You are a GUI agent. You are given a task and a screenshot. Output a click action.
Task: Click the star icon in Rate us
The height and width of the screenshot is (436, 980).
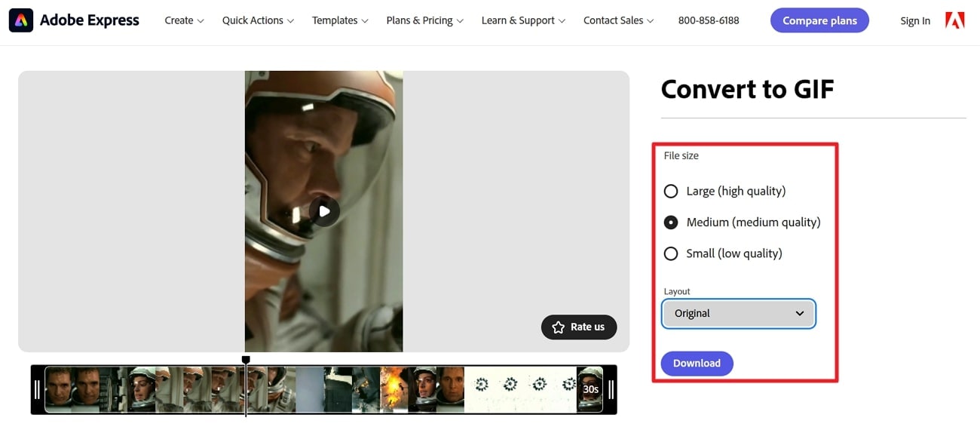[x=559, y=327]
